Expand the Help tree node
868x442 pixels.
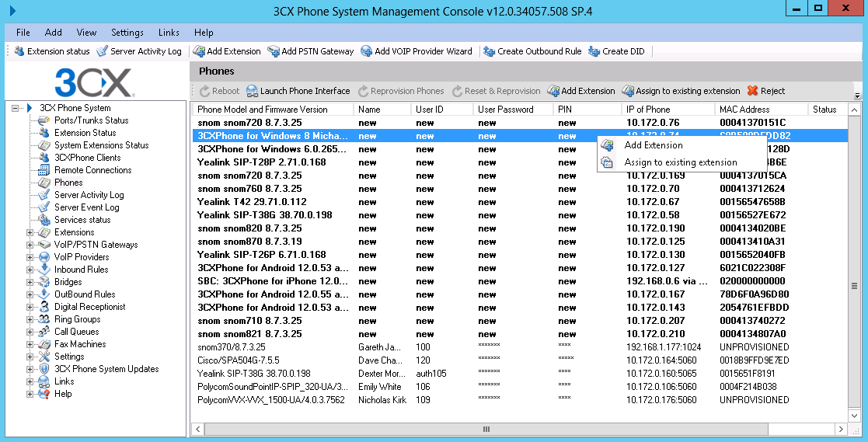pyautogui.click(x=30, y=394)
